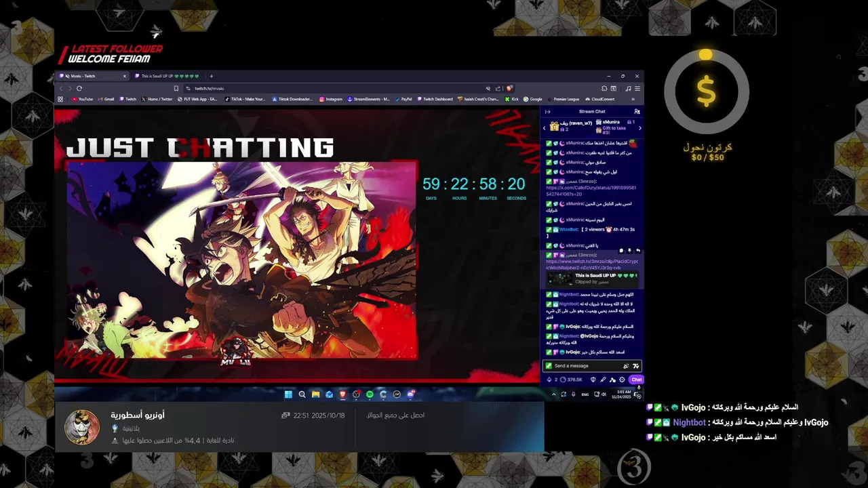868x488 pixels.
Task: Open the apps grid in bookmarks bar
Action: (60, 99)
